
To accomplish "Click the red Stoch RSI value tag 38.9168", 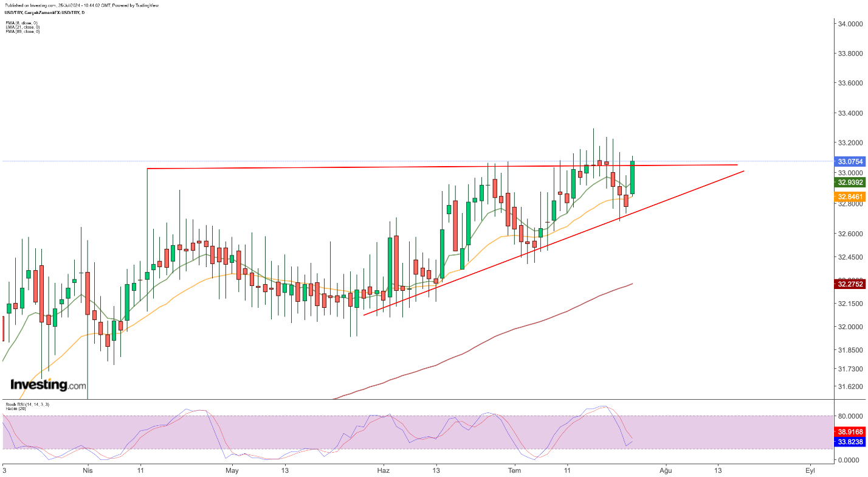I will click(851, 431).
